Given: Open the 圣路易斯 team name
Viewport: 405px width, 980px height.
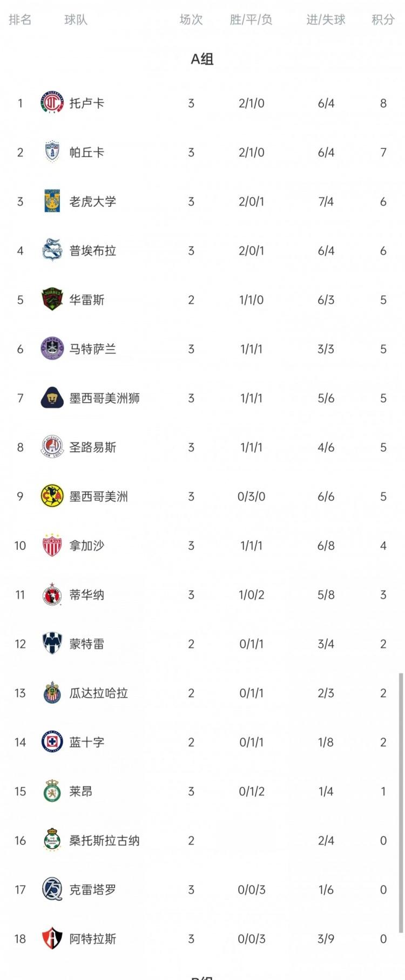Looking at the screenshot, I should tap(93, 447).
